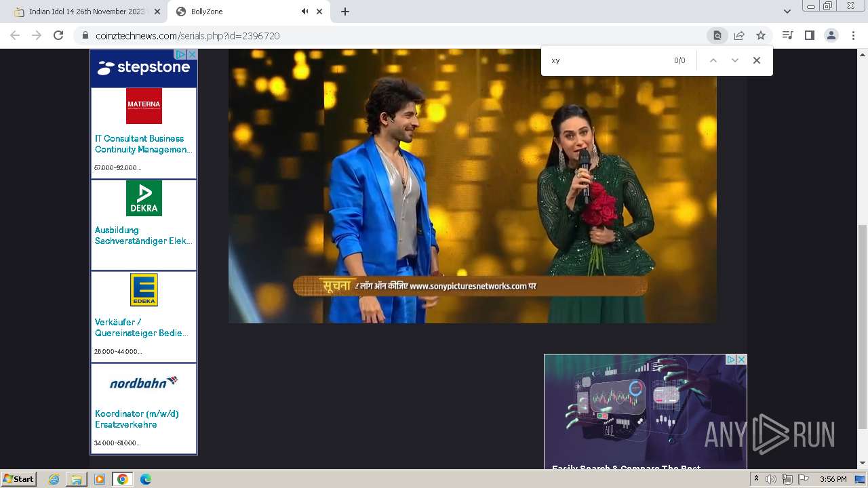This screenshot has height=488, width=868.
Task: Focus the address bar URL
Action: 188,36
